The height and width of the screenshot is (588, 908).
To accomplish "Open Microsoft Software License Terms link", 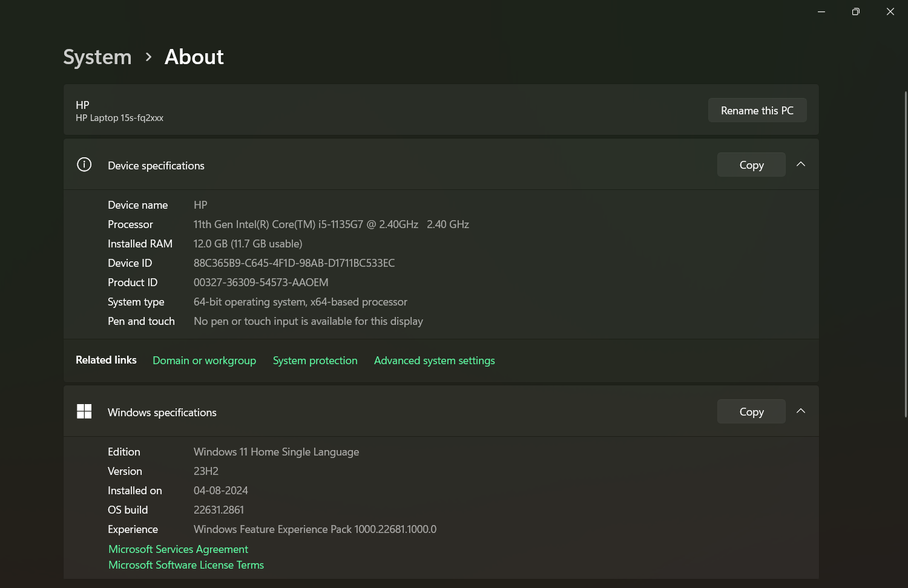I will pos(186,565).
